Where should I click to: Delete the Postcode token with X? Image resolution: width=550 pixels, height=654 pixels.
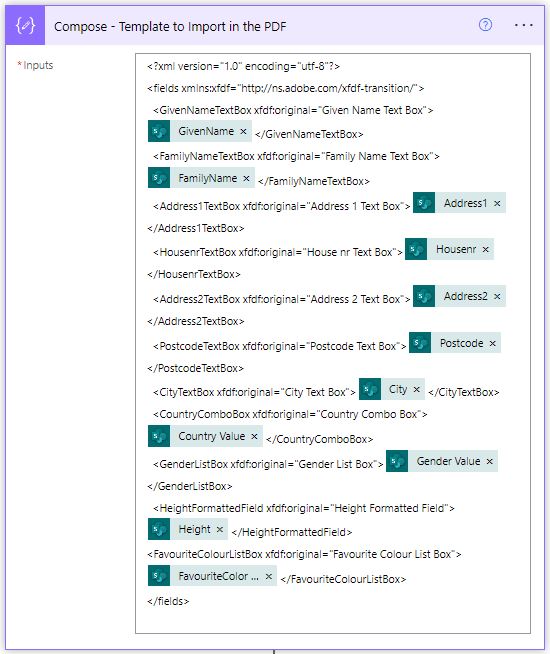click(x=492, y=343)
